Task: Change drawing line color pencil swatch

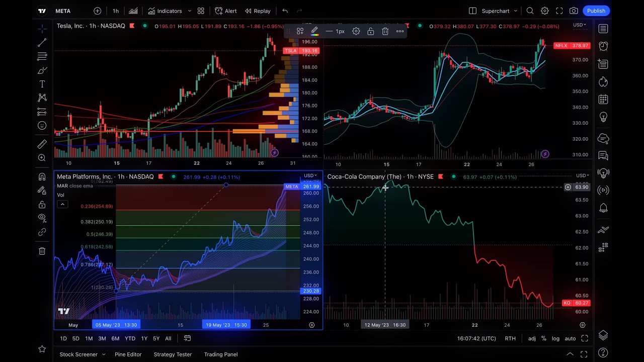Action: click(314, 31)
